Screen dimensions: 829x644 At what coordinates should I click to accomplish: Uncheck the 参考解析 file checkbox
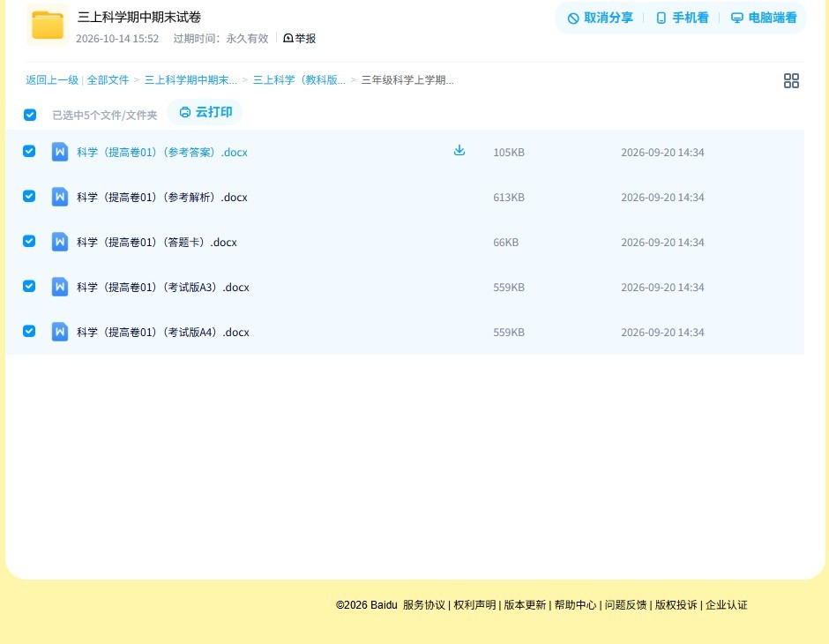tap(29, 196)
